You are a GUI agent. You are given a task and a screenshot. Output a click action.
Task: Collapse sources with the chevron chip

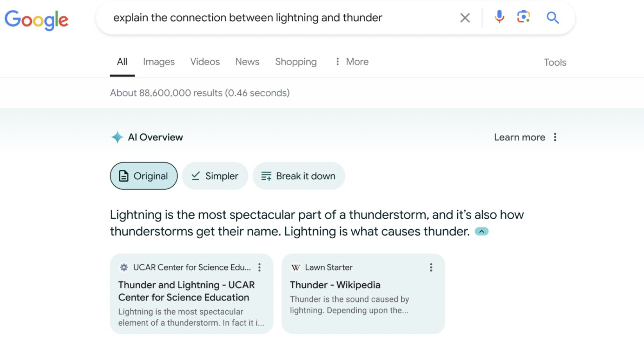click(x=481, y=232)
